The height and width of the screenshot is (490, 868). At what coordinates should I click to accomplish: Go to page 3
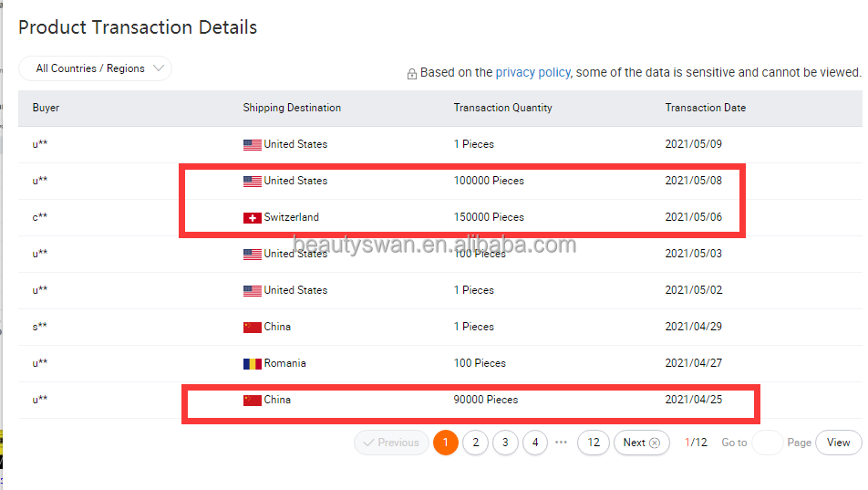tap(505, 443)
